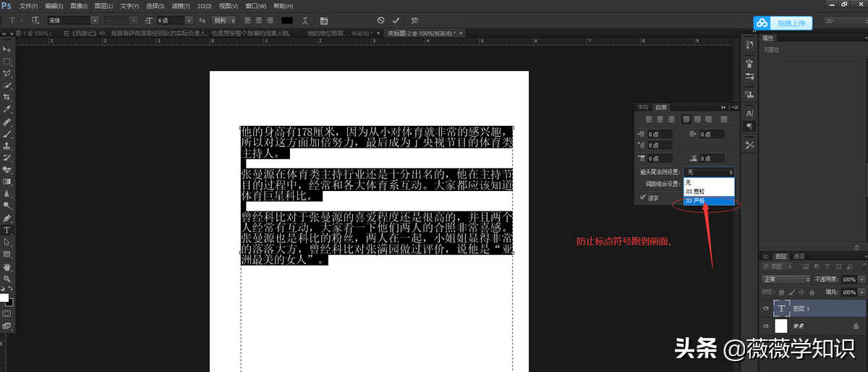
Task: Select the Rectangular Marquee tool
Action: [7, 62]
